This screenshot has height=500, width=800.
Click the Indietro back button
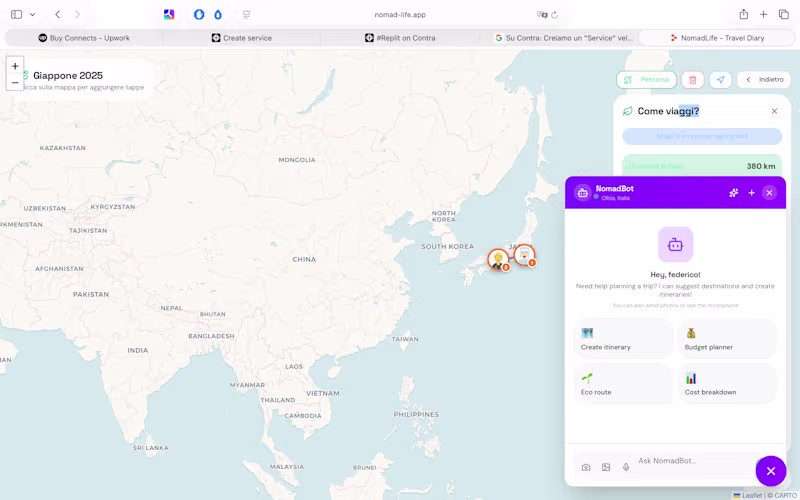[764, 80]
